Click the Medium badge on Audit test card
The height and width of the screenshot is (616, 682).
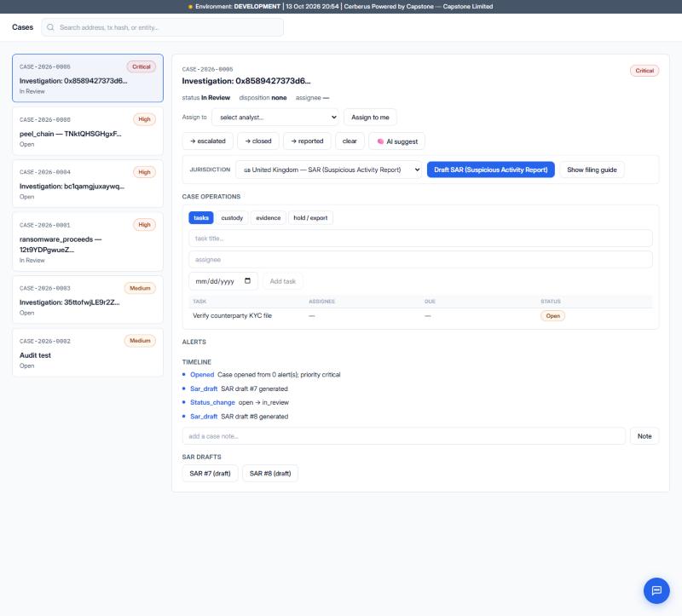pos(140,341)
